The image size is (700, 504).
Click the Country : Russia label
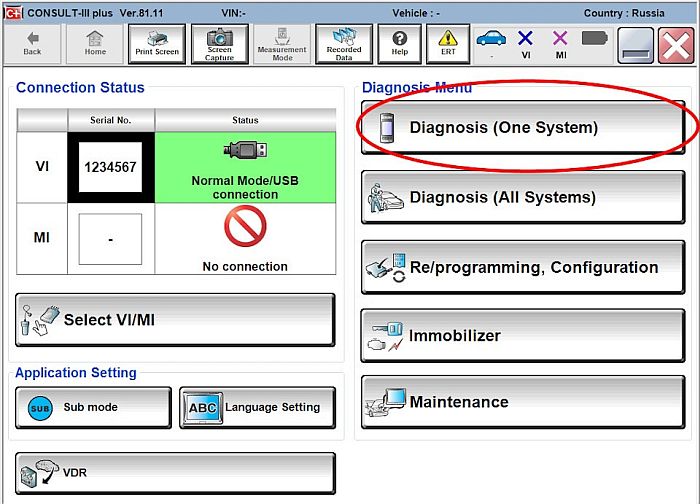624,13
